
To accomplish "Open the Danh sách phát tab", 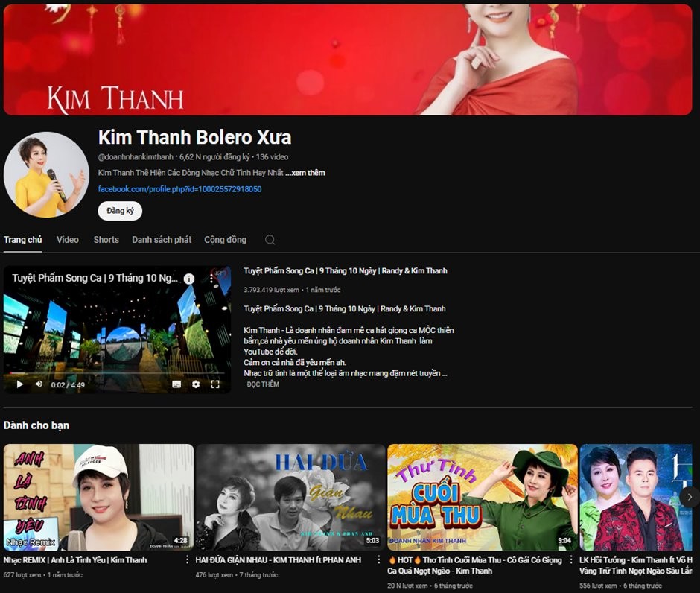I will coord(162,240).
